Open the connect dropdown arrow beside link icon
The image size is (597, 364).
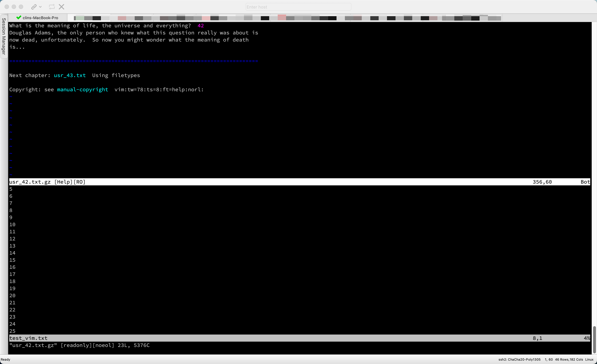(x=41, y=7)
